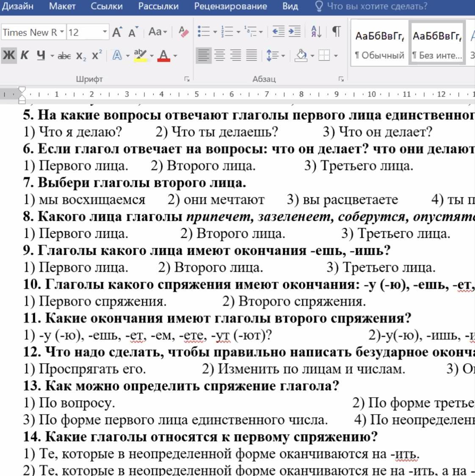The height and width of the screenshot is (476, 475).
Task: Click Clear All Formatting eraser icon
Action: click(x=183, y=32)
